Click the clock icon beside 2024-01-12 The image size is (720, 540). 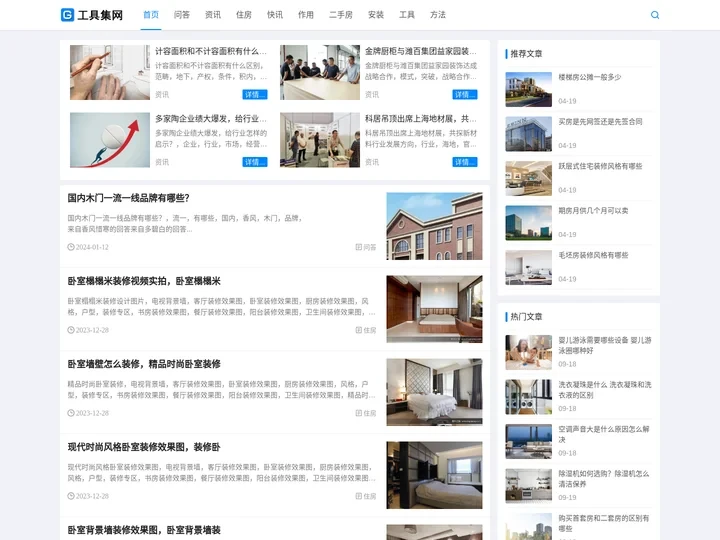tap(71, 247)
